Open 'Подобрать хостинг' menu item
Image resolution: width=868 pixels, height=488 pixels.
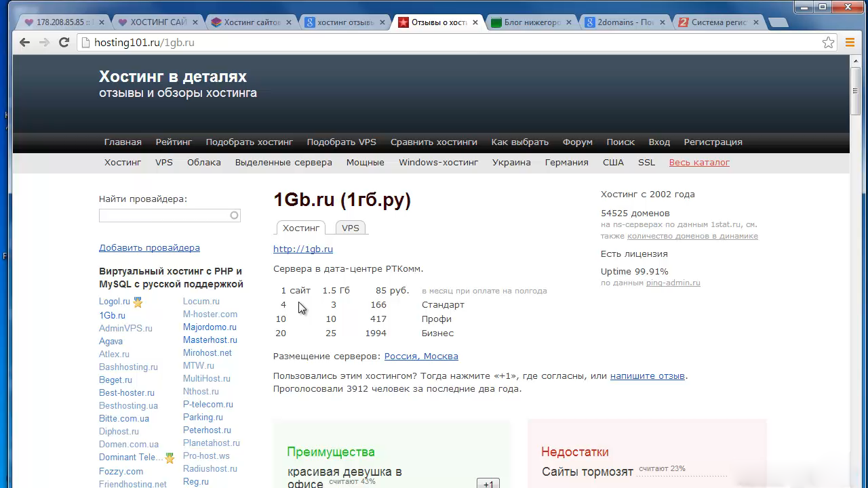(250, 142)
